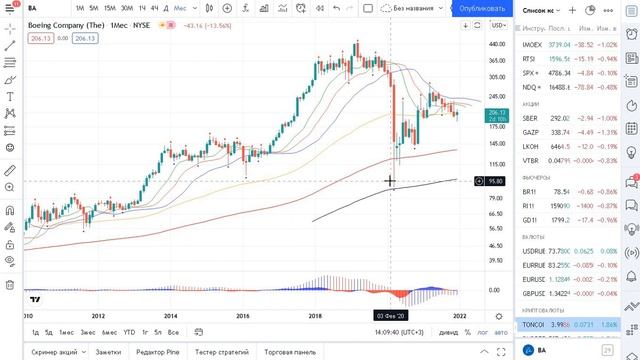Set the chart range to 6мес
640x360 pixels.
click(109, 332)
